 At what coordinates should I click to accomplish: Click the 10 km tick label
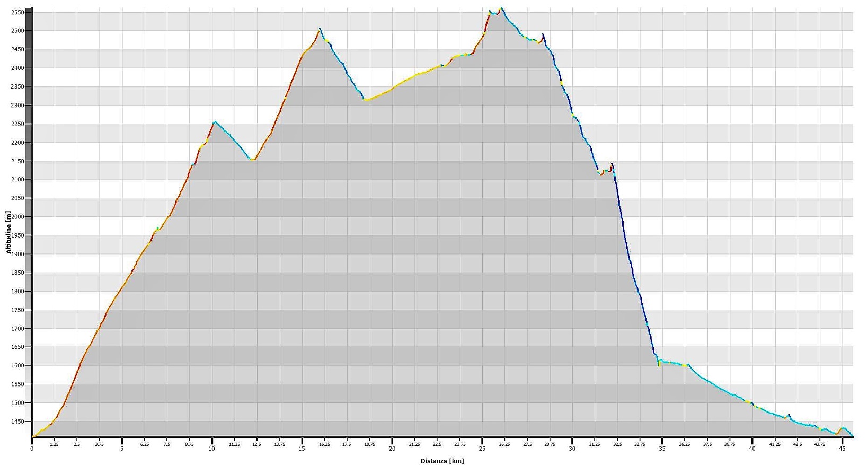[212, 449]
